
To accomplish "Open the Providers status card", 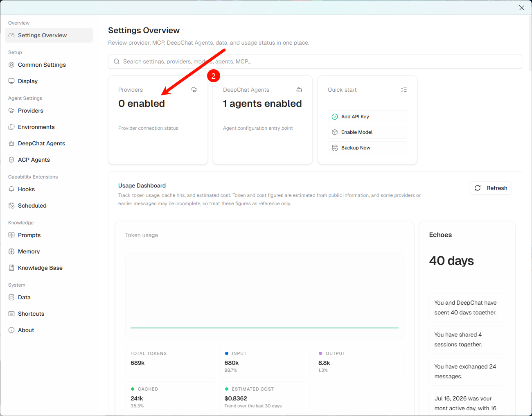I will click(x=158, y=120).
